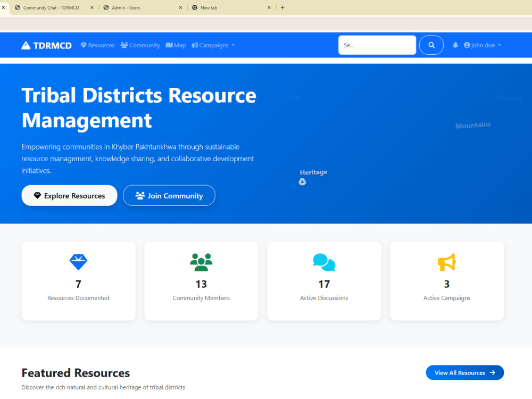Viewport: 532px width, 399px height.
Task: Expand the Campaigns dropdown menu
Action: point(213,45)
